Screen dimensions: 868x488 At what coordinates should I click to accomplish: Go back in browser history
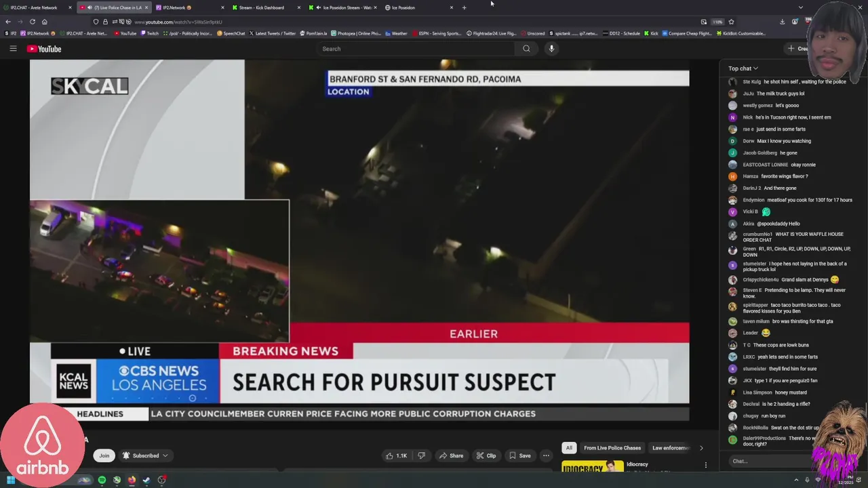8,22
